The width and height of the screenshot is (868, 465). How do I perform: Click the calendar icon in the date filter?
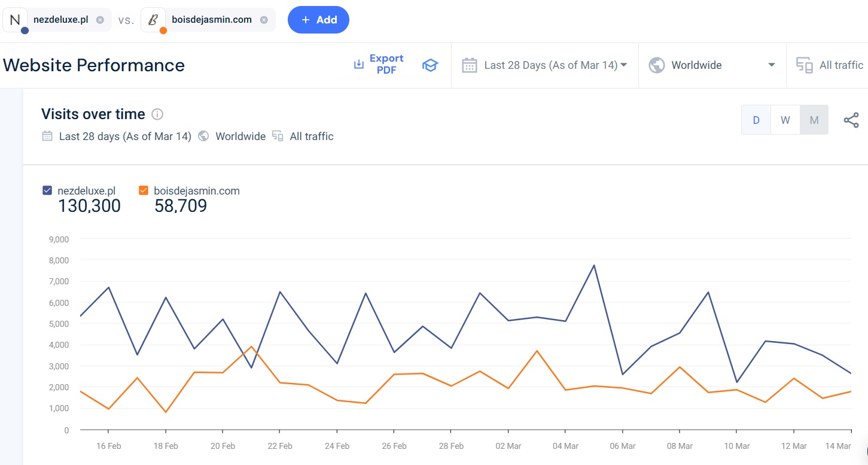point(470,65)
